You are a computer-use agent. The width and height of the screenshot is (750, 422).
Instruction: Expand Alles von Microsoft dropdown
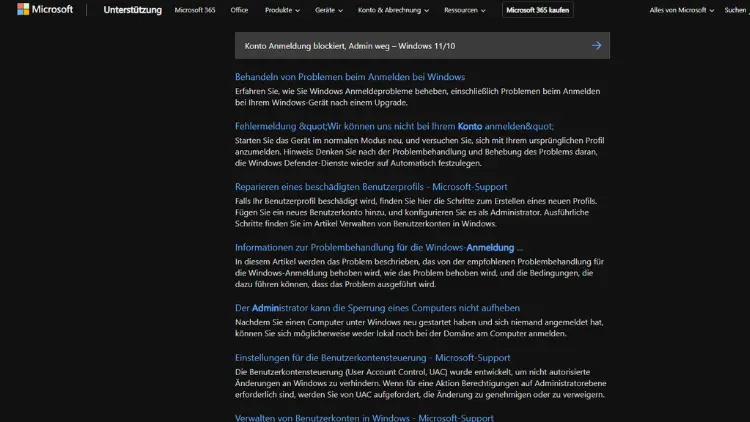[x=682, y=10]
